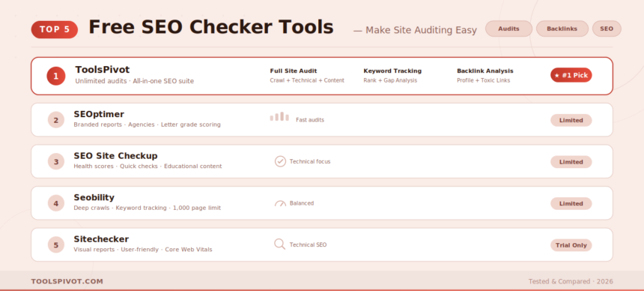
Task: Select the SEO tag pill
Action: coord(607,28)
